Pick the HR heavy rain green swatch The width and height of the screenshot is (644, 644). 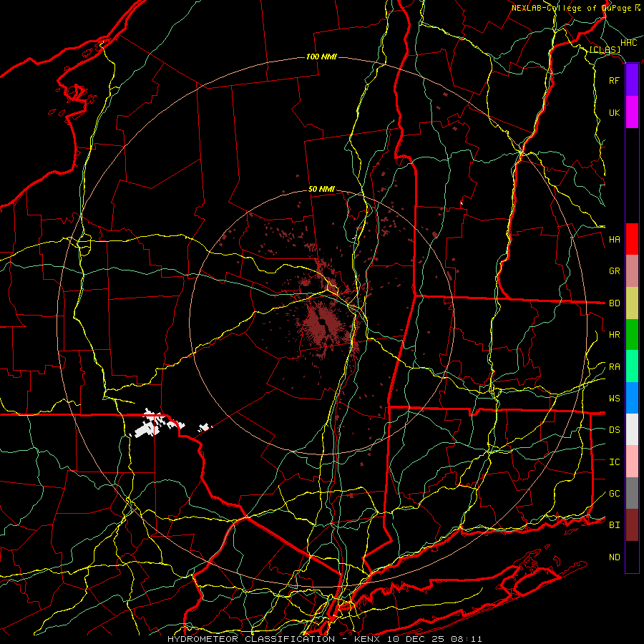pos(632,335)
